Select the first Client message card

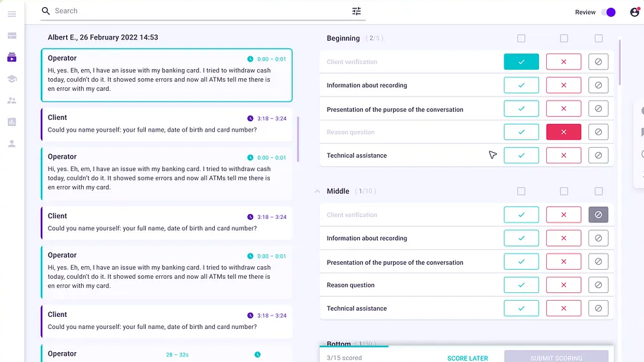[x=167, y=125]
